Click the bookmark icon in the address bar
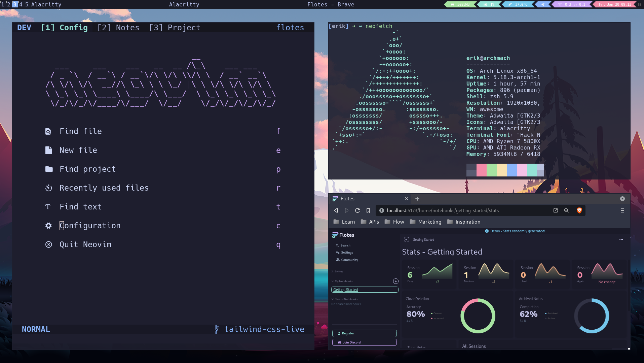 (368, 210)
